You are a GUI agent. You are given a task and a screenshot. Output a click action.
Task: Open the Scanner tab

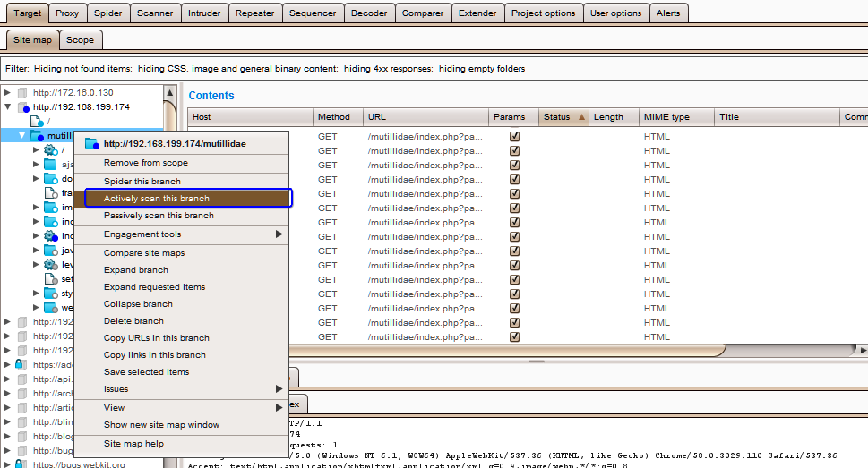[155, 13]
